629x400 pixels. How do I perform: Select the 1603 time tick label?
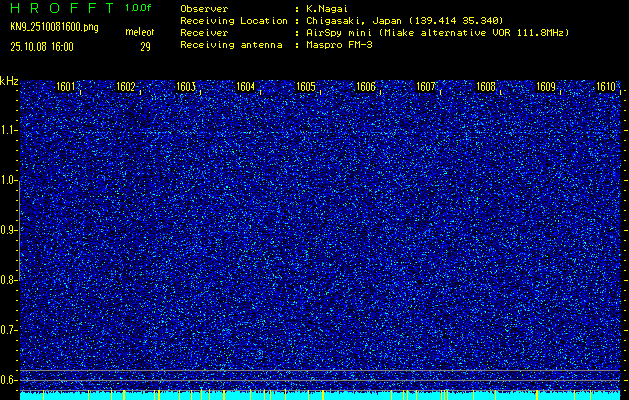[x=186, y=88]
